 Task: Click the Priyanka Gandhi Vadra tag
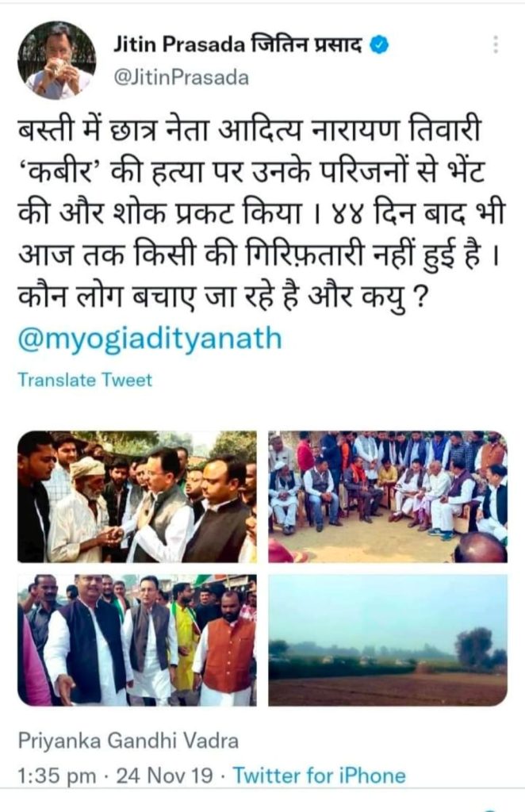point(128,741)
